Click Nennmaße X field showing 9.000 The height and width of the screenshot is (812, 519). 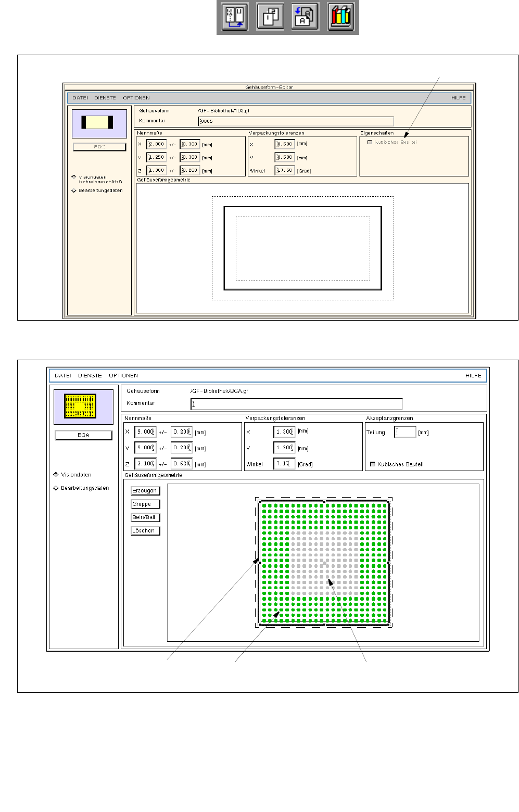[x=145, y=432]
